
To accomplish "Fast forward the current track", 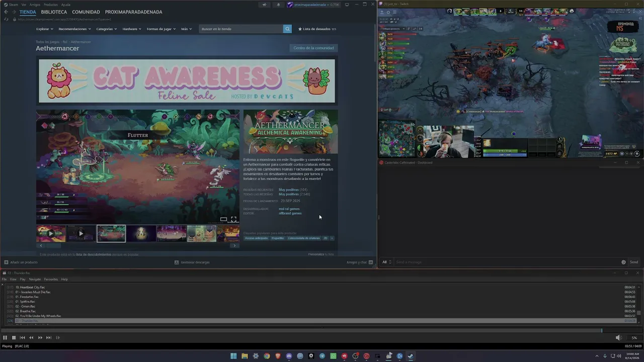I will pos(40,338).
